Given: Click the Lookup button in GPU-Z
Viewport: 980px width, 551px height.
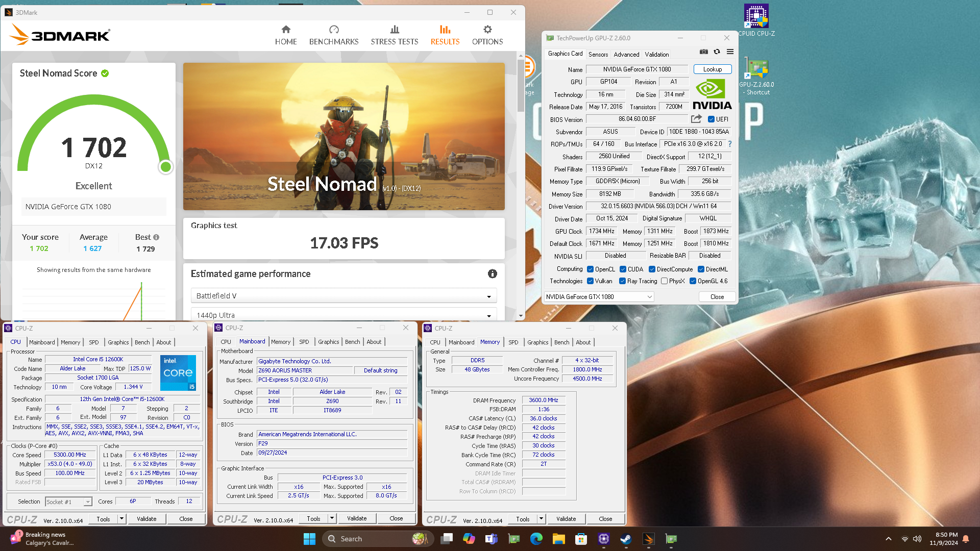Looking at the screenshot, I should (x=713, y=69).
